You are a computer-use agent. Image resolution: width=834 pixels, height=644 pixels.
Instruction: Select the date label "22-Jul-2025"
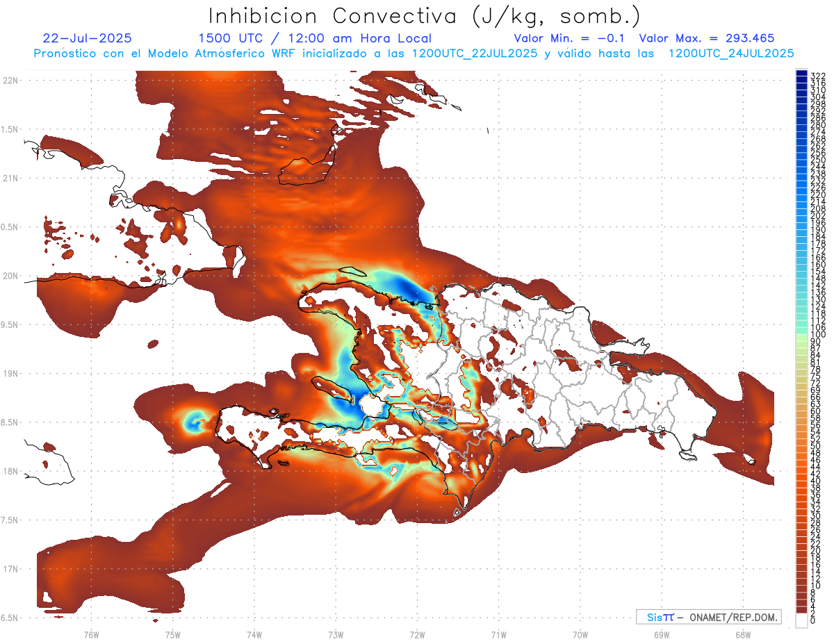(x=87, y=38)
